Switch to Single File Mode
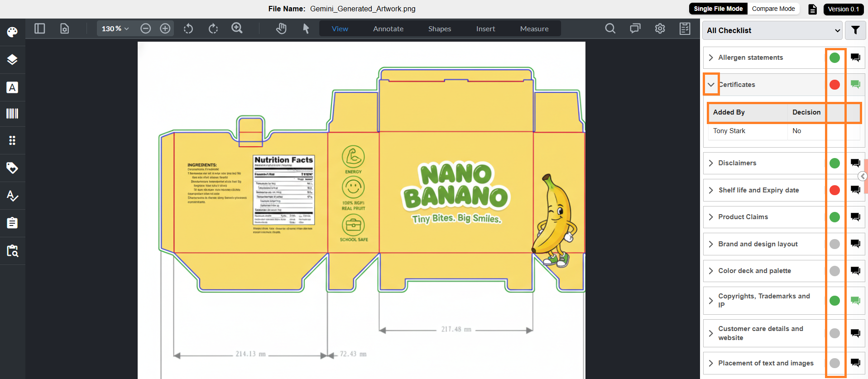 pos(718,9)
